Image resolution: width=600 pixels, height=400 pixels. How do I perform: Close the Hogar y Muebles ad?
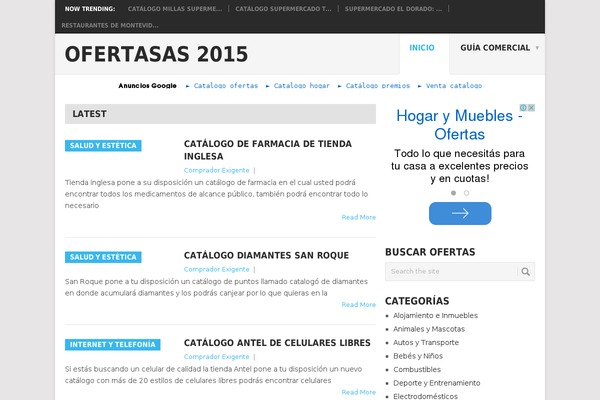tap(531, 108)
